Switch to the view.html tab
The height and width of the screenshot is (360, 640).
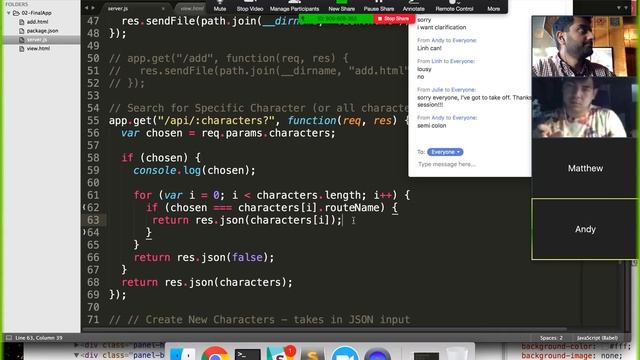pos(192,8)
